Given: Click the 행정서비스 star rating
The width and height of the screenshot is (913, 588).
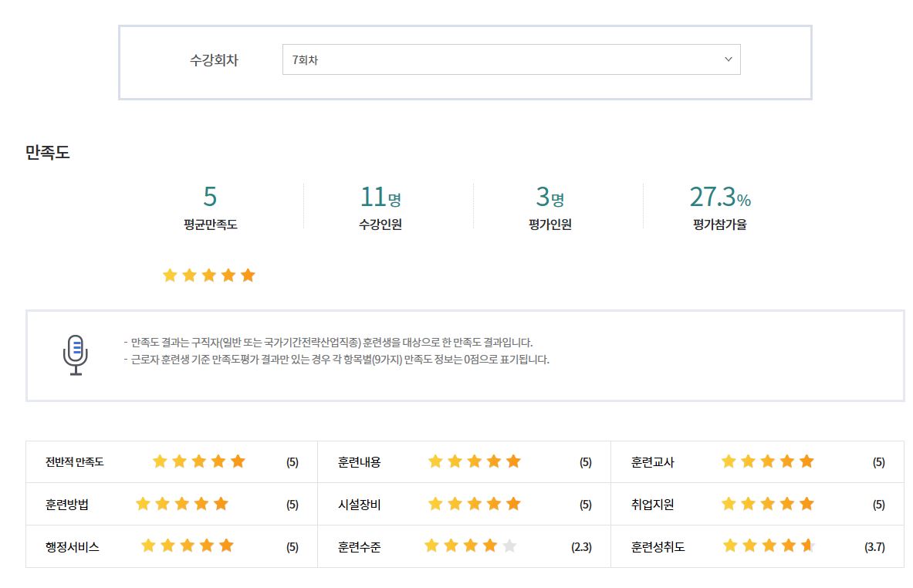Looking at the screenshot, I should (187, 546).
